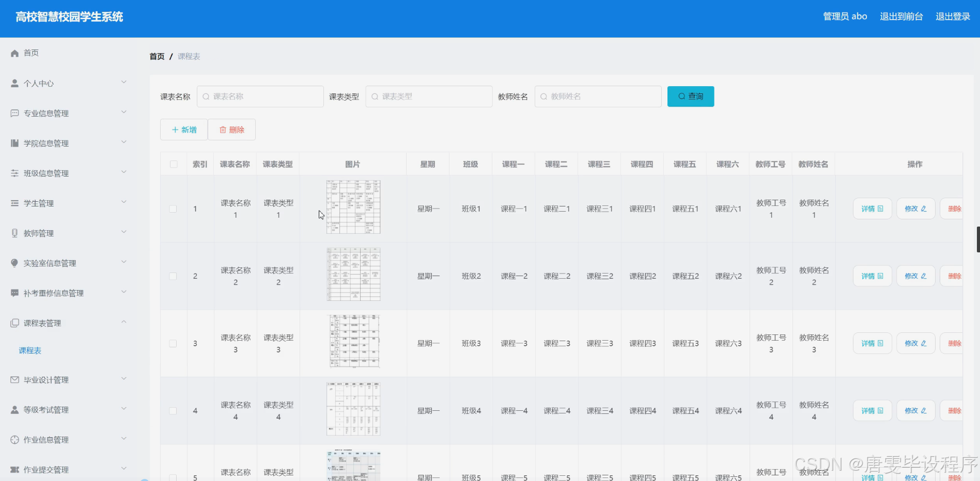Click 修改 for row 2
The image size is (980, 481).
[915, 276]
